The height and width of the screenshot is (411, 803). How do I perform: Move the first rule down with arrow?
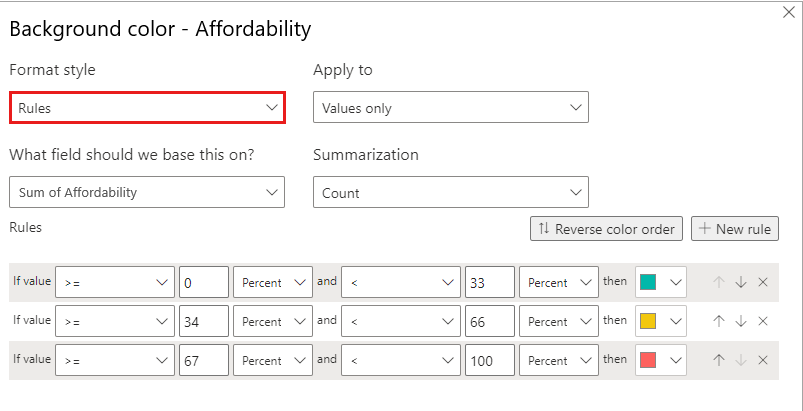(x=741, y=282)
